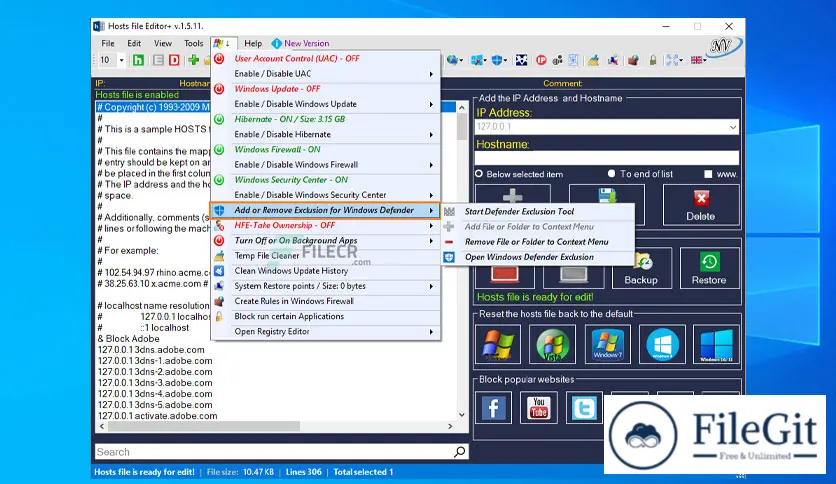This screenshot has height=484, width=836.
Task: Reset hosts using Windows 7 icon
Action: (607, 344)
